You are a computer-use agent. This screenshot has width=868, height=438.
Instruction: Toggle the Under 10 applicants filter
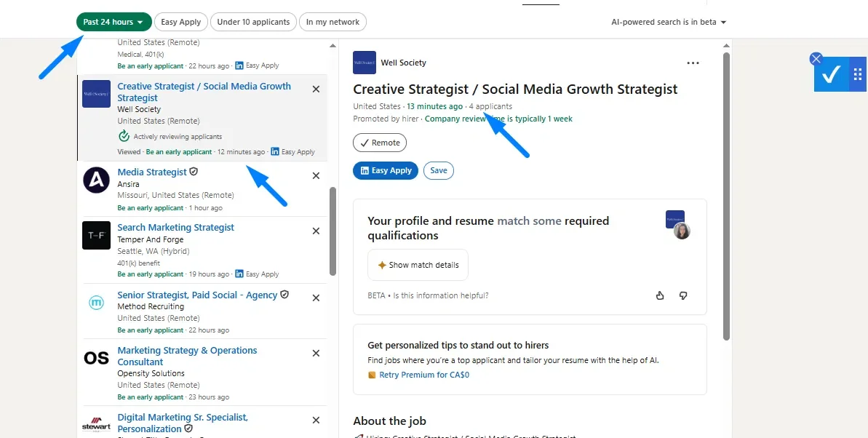[x=253, y=22]
